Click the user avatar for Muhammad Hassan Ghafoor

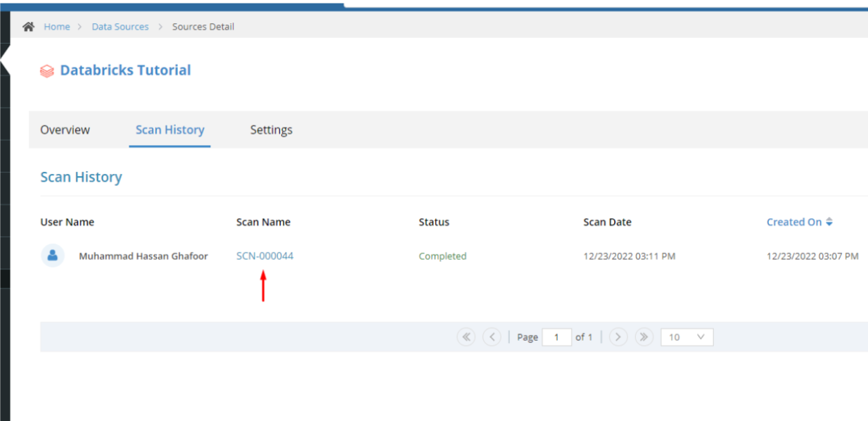52,256
